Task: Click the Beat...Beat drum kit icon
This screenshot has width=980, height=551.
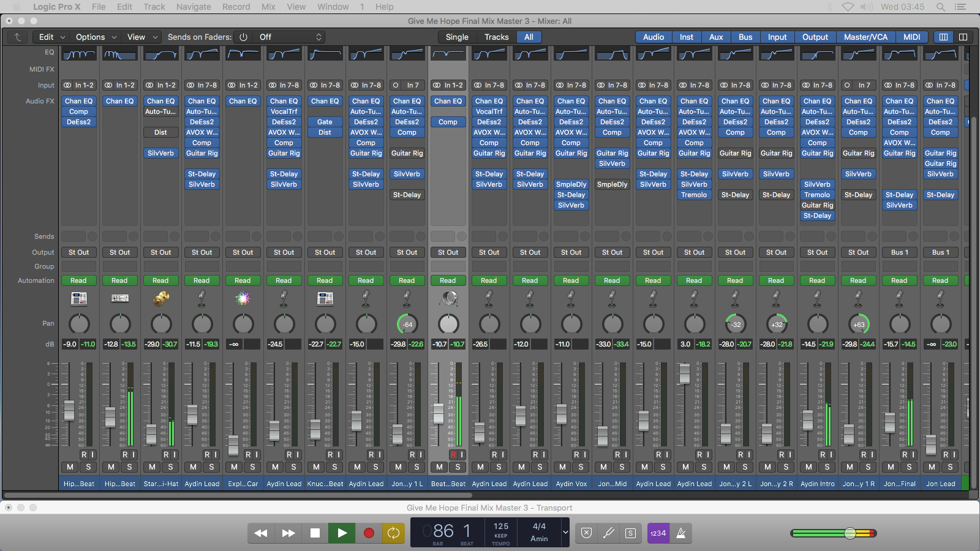Action: [448, 299]
